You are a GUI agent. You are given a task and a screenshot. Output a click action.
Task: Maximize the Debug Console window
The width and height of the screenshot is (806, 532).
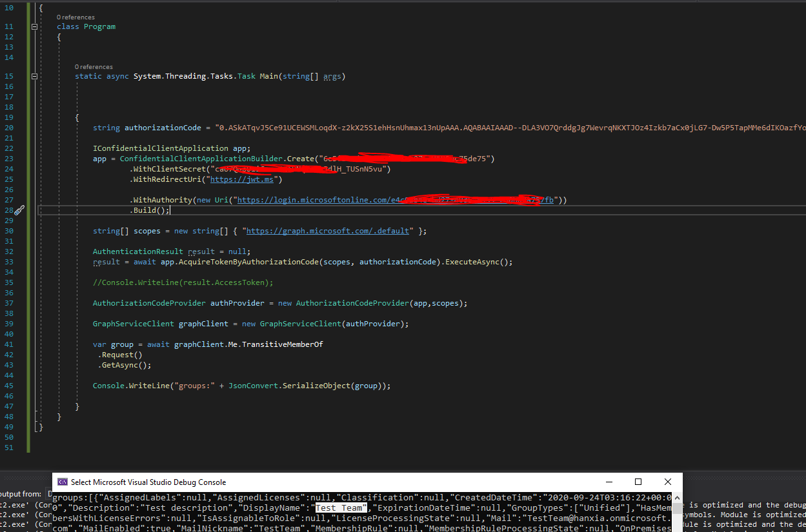click(638, 482)
